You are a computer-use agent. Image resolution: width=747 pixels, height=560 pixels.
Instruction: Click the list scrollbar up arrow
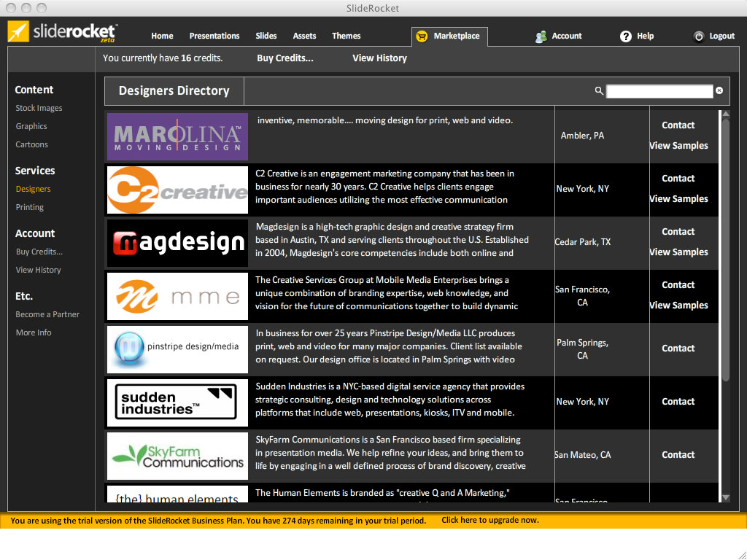726,114
